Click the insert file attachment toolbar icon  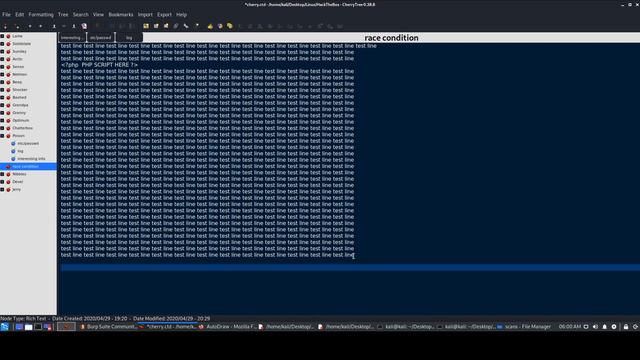pos(176,26)
